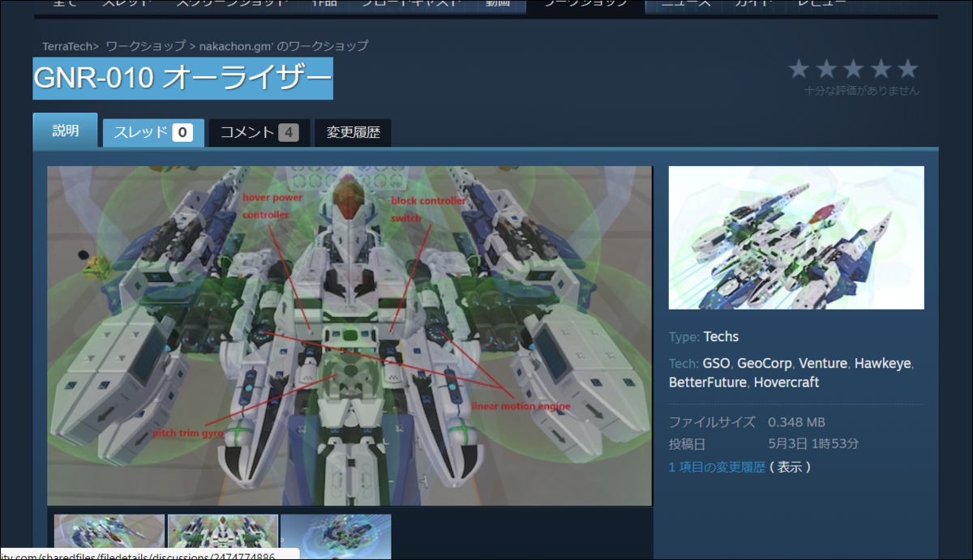Image resolution: width=973 pixels, height=560 pixels.
Task: Click the ファイルサイズ label
Action: (712, 422)
